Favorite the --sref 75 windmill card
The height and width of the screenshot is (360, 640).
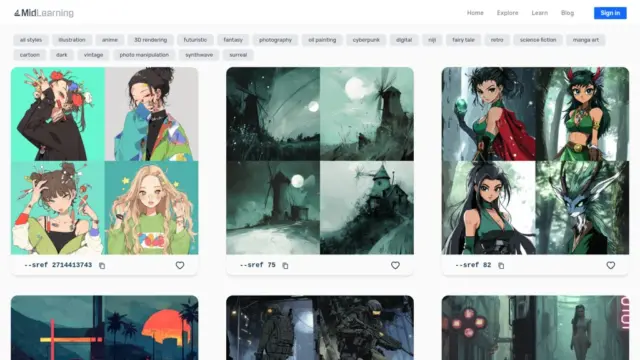[396, 265]
